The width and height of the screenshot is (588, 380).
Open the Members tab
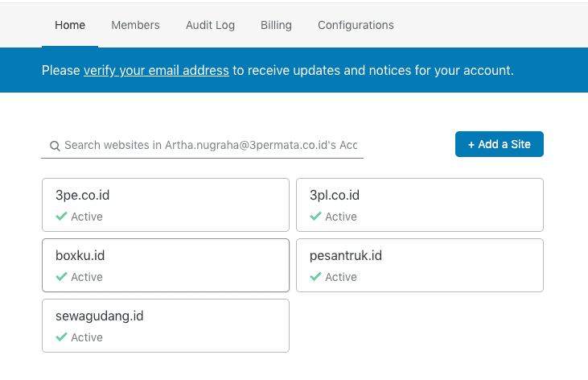[x=135, y=25]
